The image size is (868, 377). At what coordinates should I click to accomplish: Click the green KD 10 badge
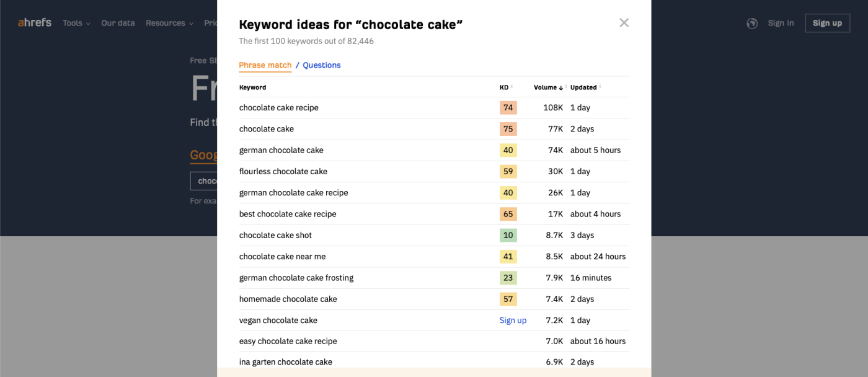[x=508, y=236]
